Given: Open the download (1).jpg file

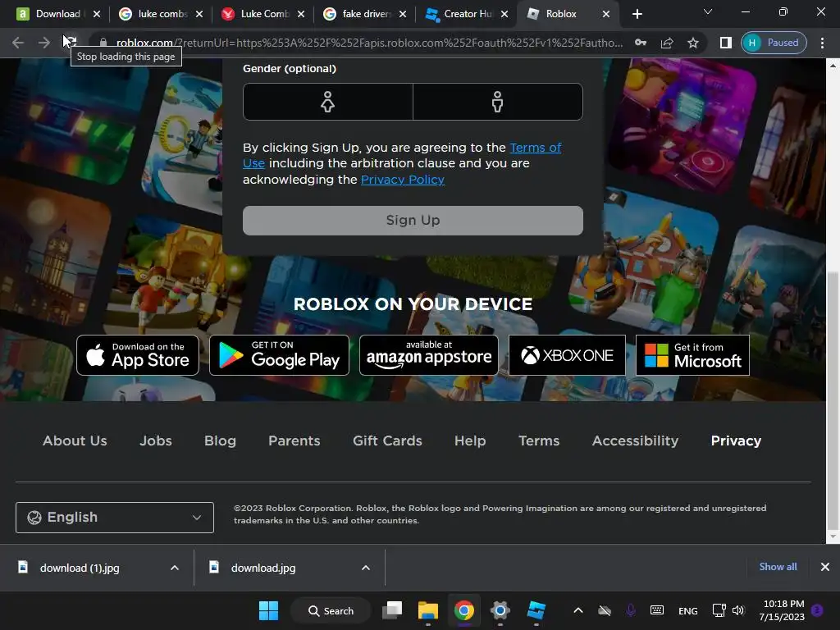Looking at the screenshot, I should point(80,568).
